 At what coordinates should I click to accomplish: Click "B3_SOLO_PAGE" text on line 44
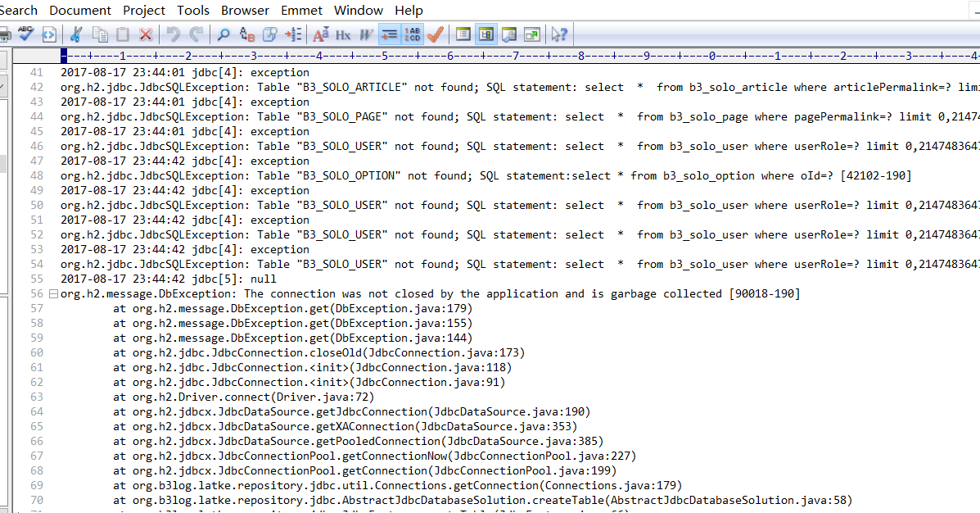(342, 117)
